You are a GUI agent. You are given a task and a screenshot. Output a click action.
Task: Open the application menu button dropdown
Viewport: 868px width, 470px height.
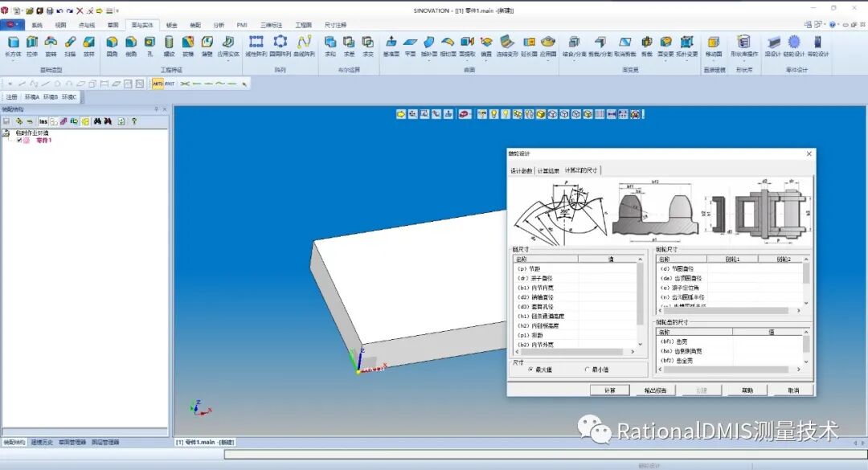pos(12,24)
